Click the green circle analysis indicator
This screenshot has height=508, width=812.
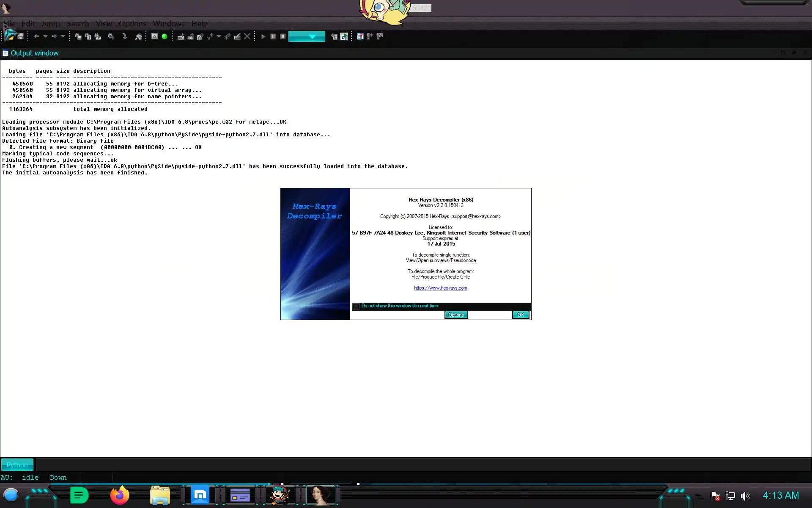[165, 36]
